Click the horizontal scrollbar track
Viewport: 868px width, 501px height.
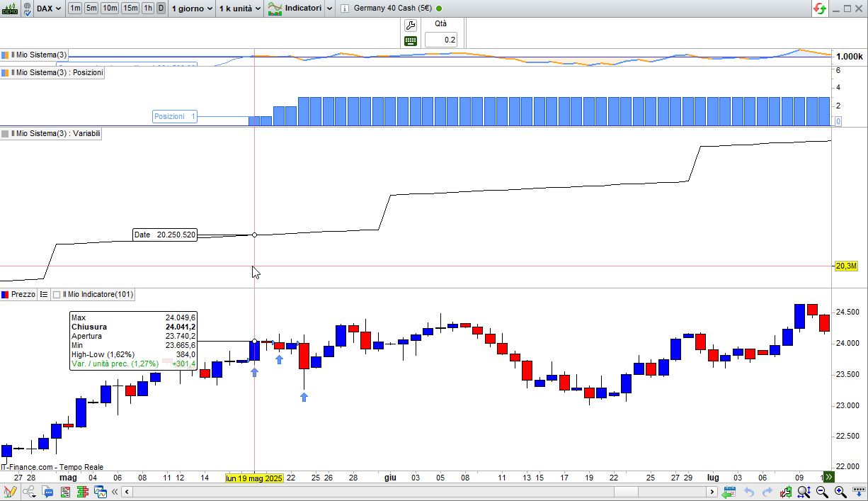[419, 492]
